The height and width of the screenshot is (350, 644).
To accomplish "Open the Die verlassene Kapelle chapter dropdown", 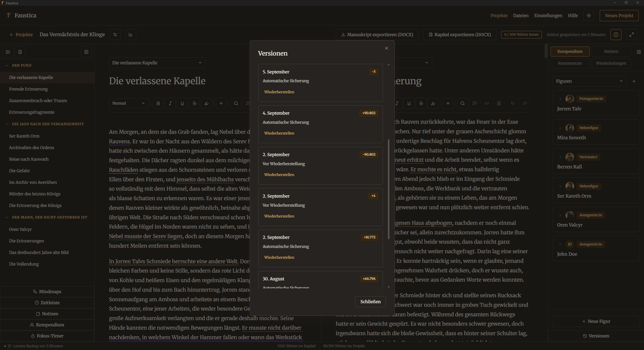I will click(x=157, y=63).
